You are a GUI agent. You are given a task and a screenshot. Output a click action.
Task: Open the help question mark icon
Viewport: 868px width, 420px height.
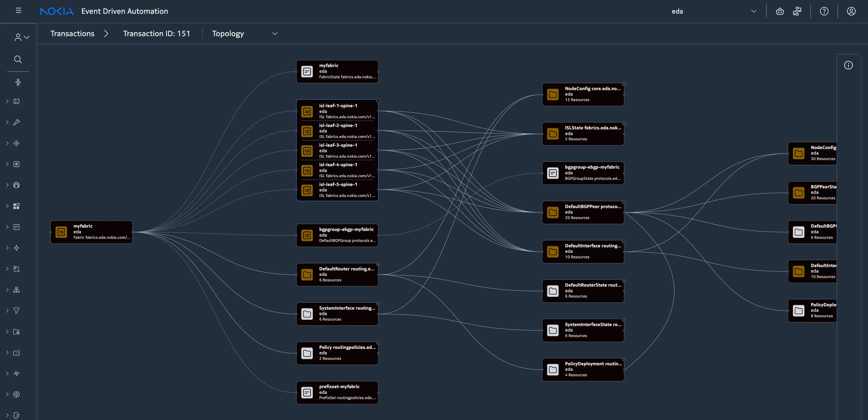click(x=824, y=11)
